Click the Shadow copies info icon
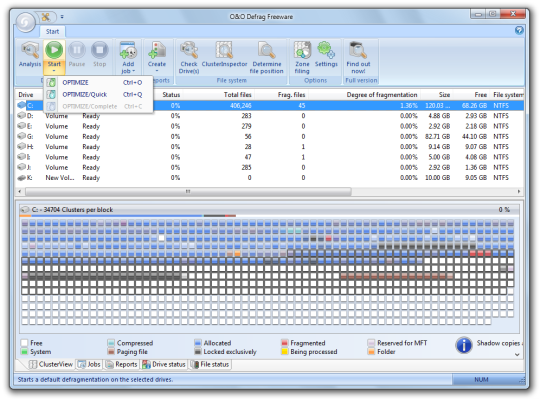Screen dimensions: 540x399 pyautogui.click(x=464, y=345)
